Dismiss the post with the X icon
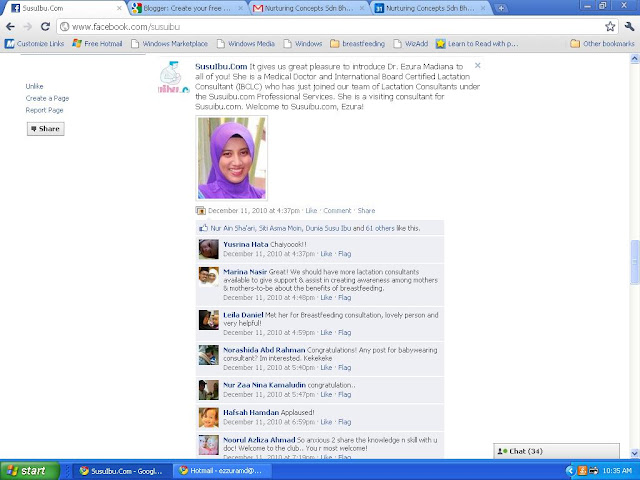Viewport: 640px width, 480px height. [x=478, y=65]
